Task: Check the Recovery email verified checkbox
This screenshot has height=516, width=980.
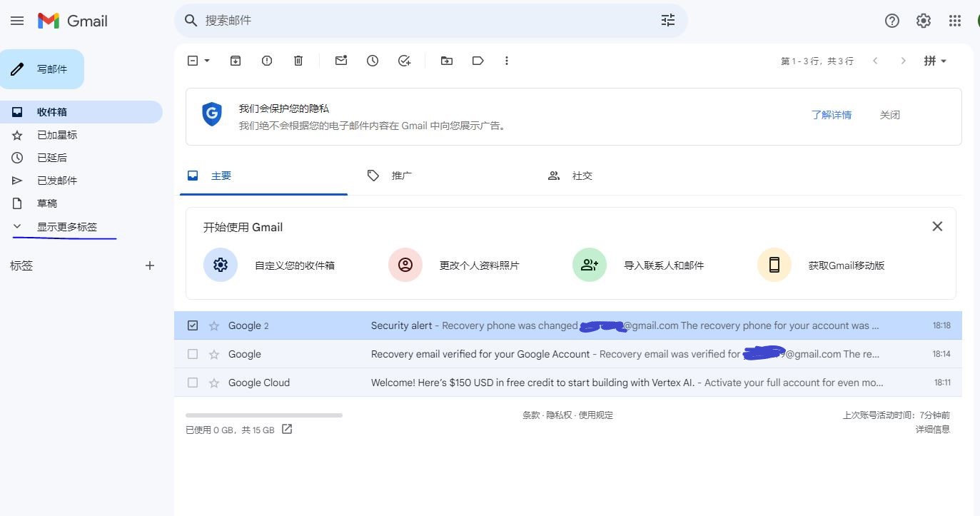Action: 193,354
